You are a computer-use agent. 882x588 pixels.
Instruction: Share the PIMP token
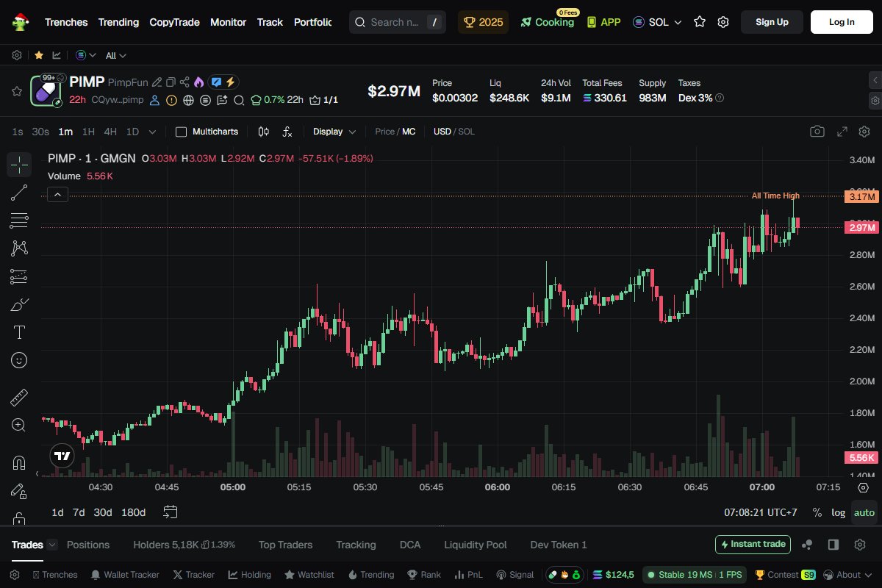point(184,82)
